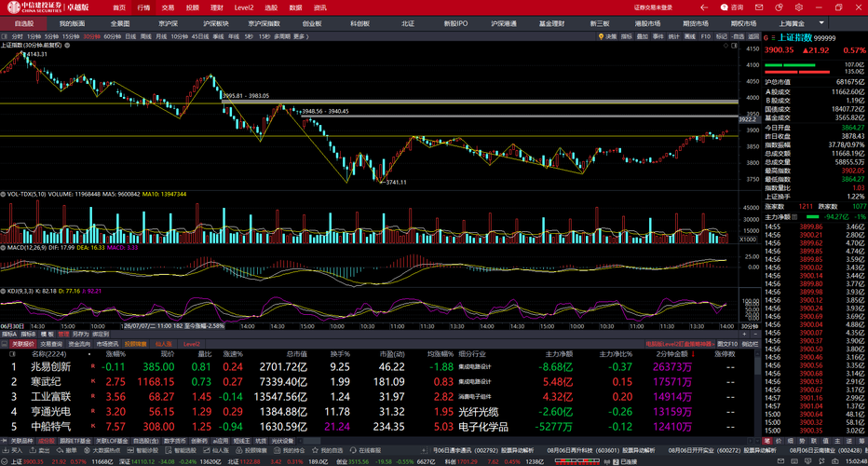Click the 证券交易未登录 login link

[x=653, y=7]
